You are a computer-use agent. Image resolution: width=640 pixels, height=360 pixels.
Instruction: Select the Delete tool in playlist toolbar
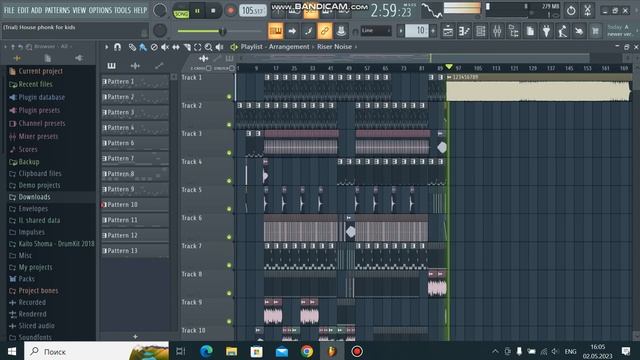click(154, 47)
